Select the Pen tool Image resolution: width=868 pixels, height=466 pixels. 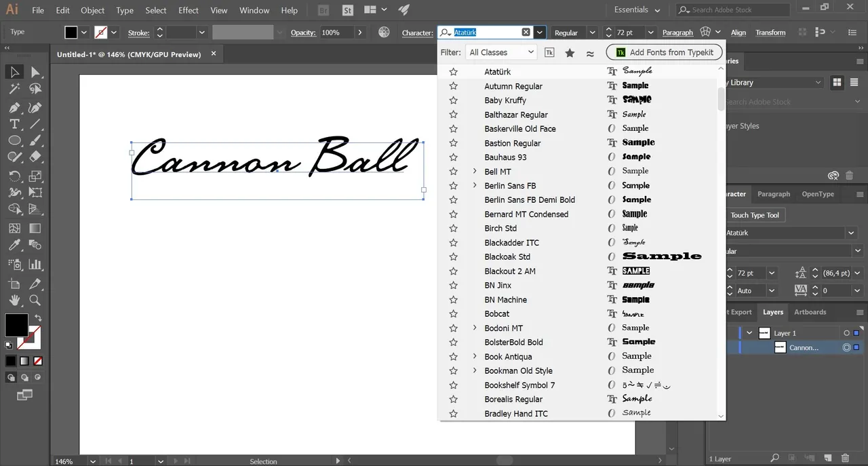[x=14, y=107]
